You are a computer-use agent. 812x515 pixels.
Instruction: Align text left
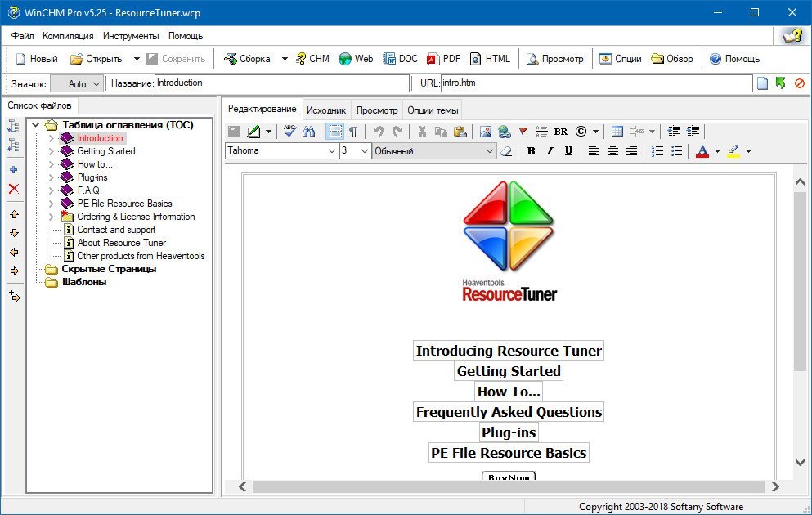[x=594, y=151]
